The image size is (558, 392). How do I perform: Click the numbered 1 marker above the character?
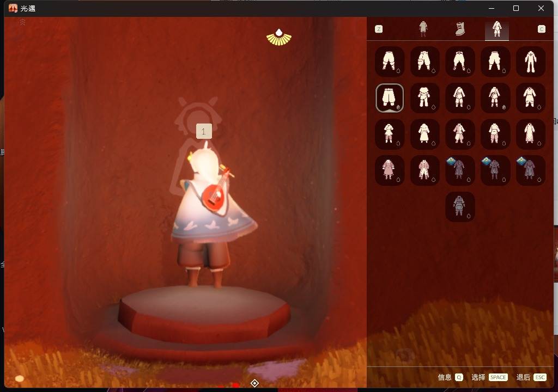204,131
